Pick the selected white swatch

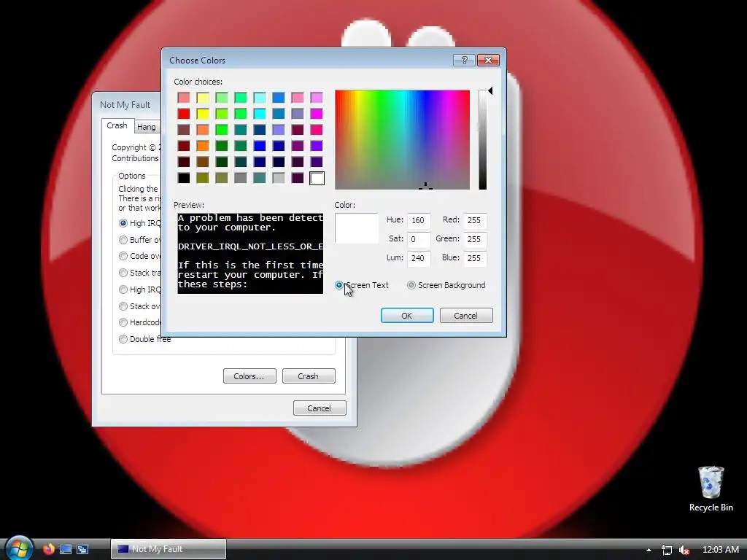[317, 178]
